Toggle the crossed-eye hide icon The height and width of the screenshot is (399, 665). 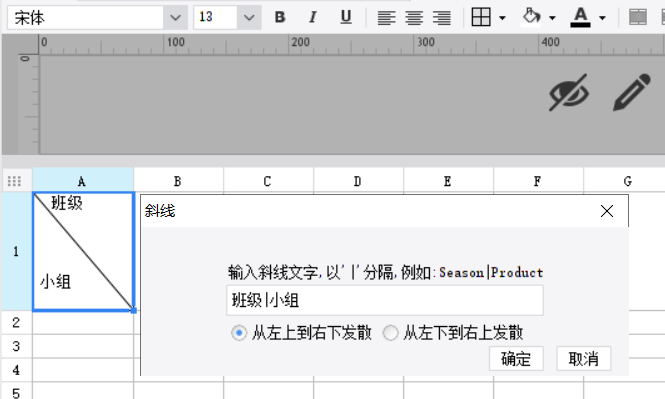pyautogui.click(x=569, y=92)
